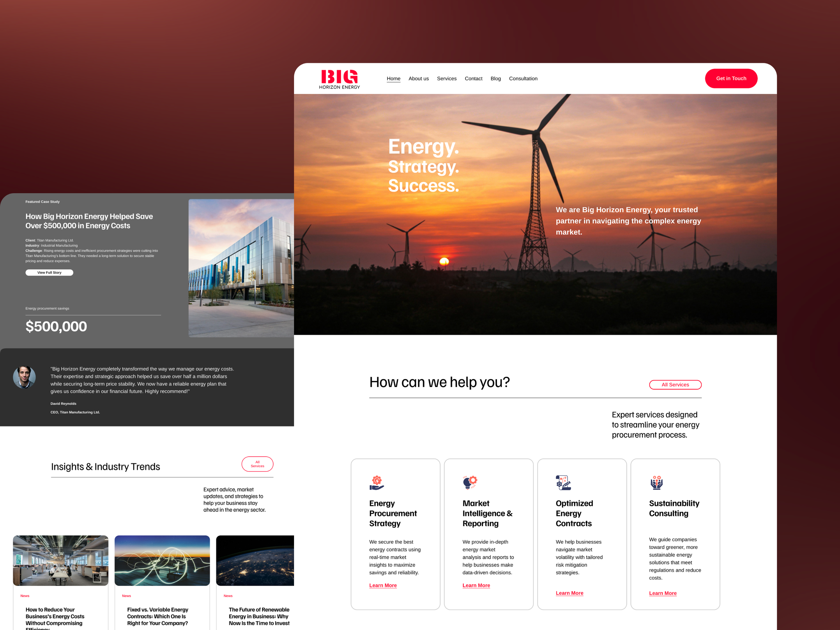
Task: Click the News tag on the Fixed vs. Variable article
Action: click(x=126, y=596)
